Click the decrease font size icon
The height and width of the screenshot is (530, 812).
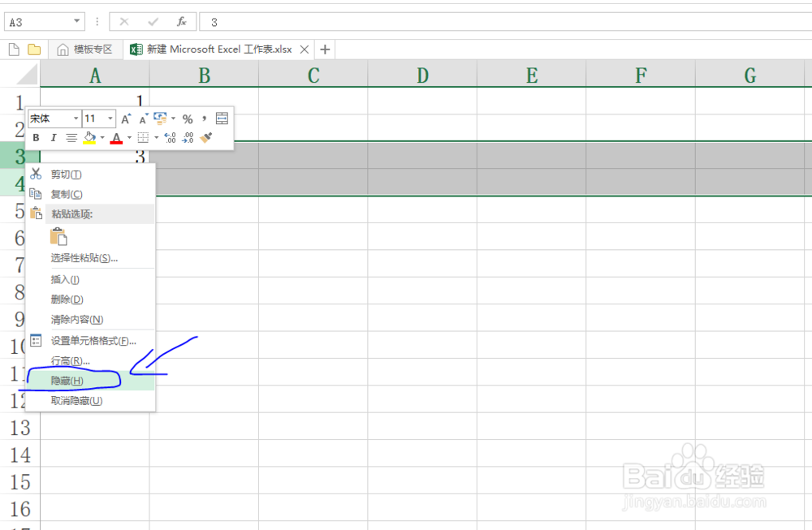tap(144, 119)
